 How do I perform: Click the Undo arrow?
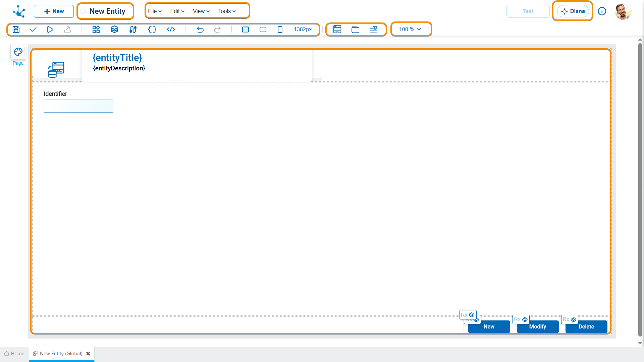pos(200,29)
